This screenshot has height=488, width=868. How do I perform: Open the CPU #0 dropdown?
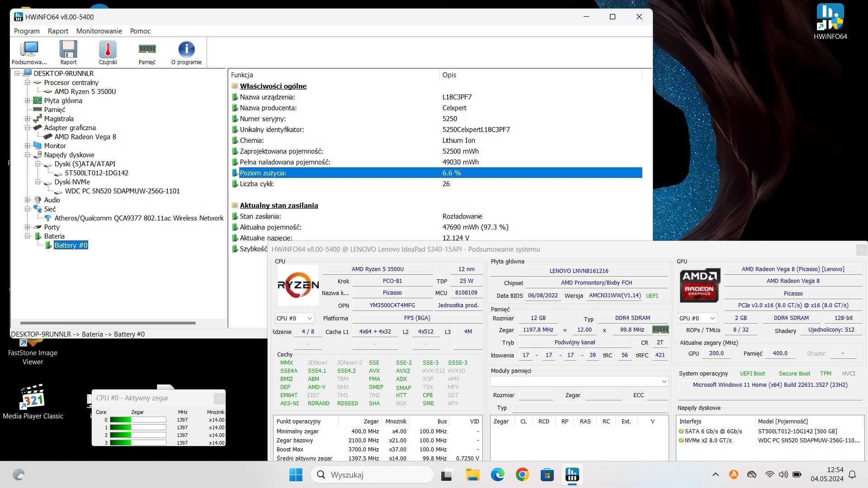pos(294,318)
